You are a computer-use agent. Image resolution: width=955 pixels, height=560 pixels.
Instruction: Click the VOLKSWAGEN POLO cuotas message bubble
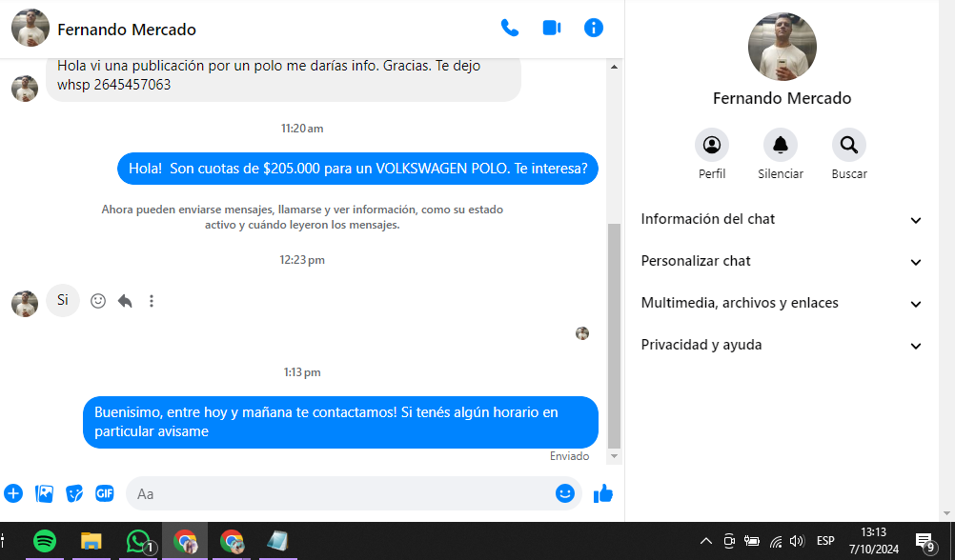tap(357, 169)
